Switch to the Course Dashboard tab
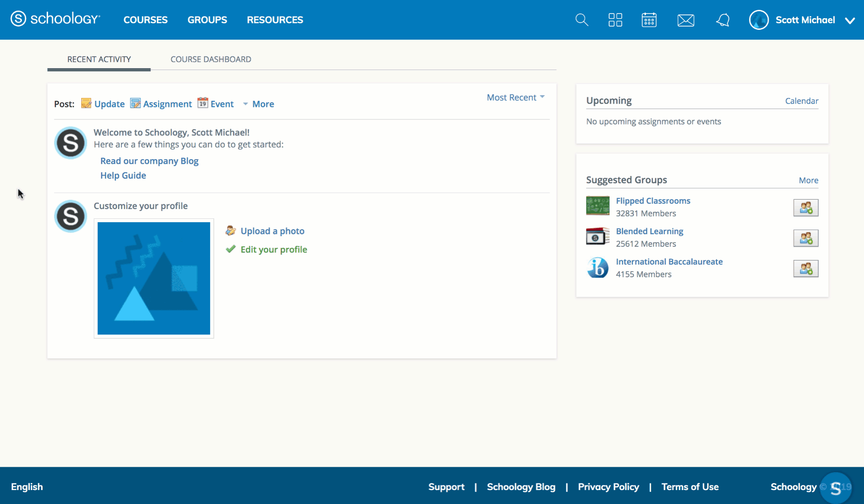The height and width of the screenshot is (504, 864). tap(211, 59)
